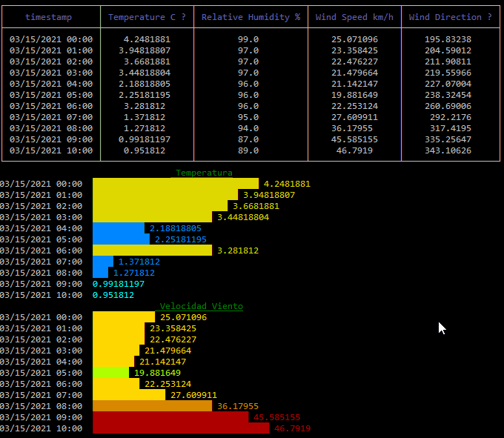Click the Relative Humidity % column header
The height and width of the screenshot is (438, 504).
click(251, 17)
